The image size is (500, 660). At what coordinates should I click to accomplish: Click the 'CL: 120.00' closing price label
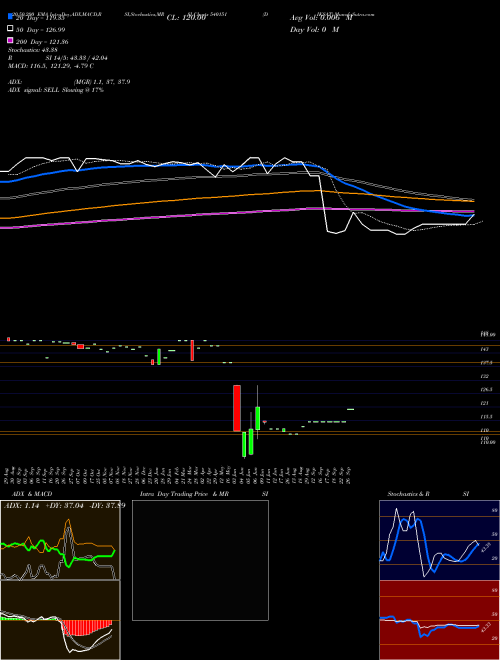coord(186,18)
